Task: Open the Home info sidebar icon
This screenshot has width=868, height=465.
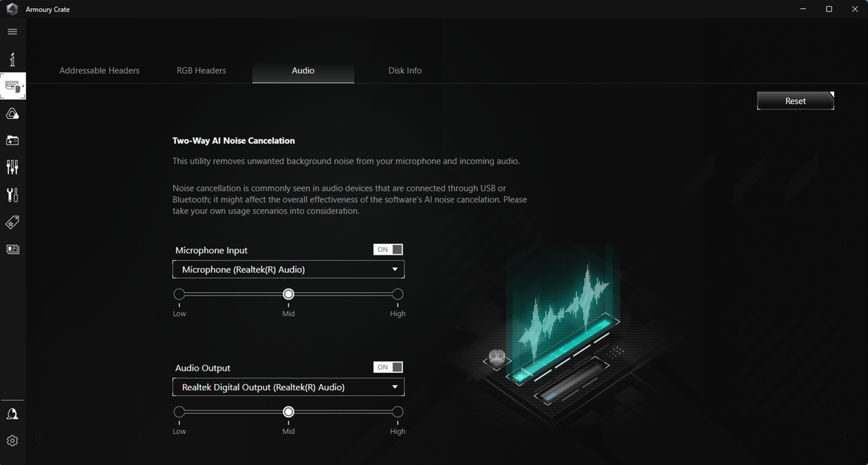Action: [x=13, y=59]
